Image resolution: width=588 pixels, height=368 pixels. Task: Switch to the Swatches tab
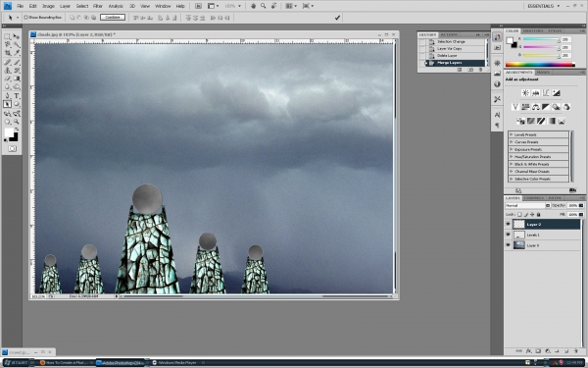coord(533,30)
